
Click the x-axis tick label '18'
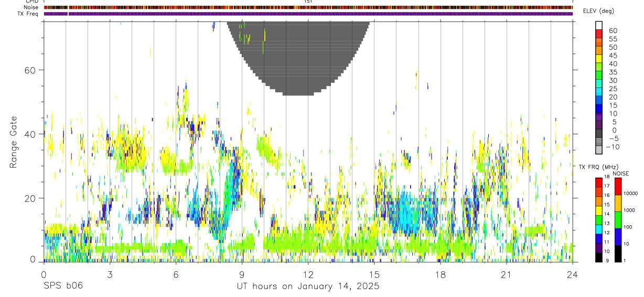(440, 274)
